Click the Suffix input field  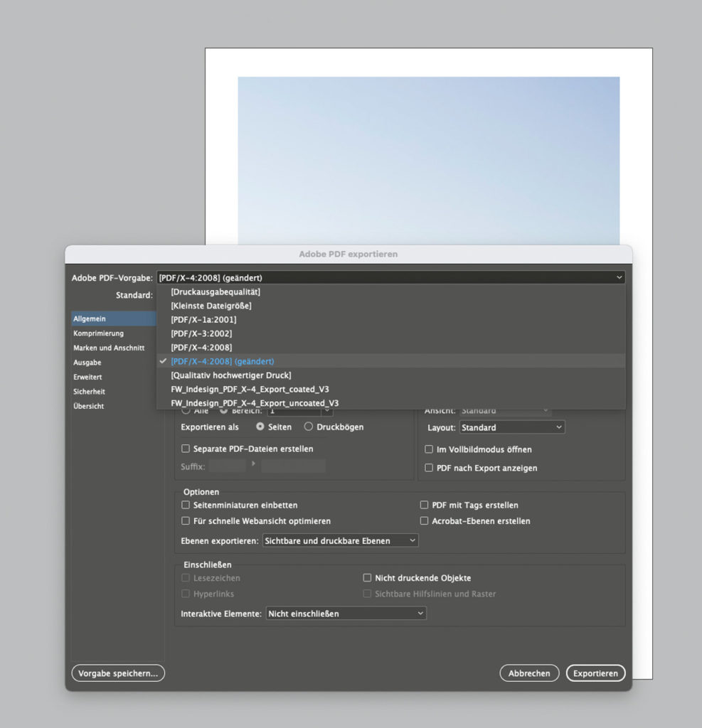click(228, 466)
